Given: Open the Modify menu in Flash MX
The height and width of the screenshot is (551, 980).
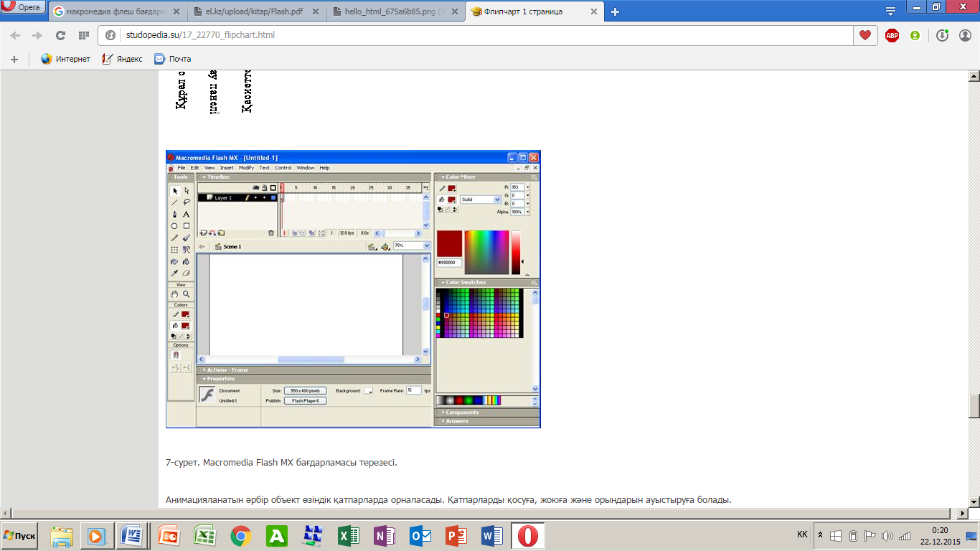Looking at the screenshot, I should [x=246, y=168].
